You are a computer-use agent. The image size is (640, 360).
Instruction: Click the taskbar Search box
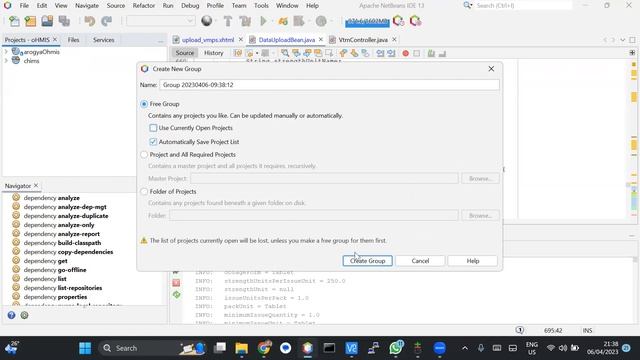(152, 348)
